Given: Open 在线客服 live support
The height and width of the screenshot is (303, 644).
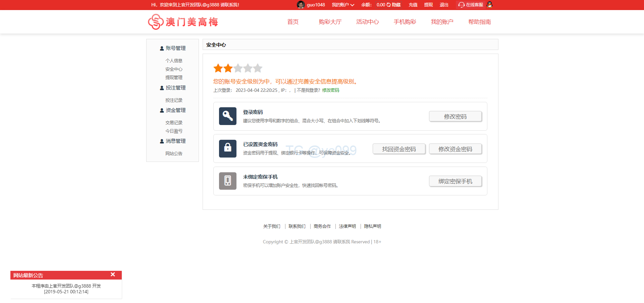Looking at the screenshot, I should pos(471,5).
